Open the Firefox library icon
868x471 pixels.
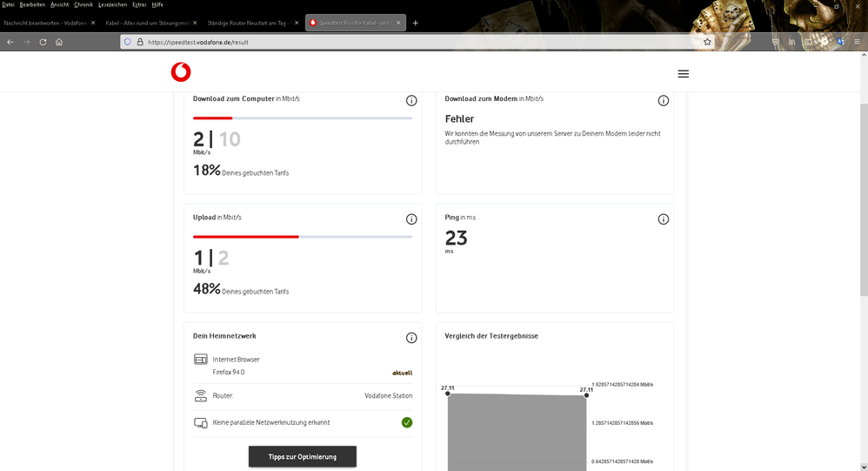pyautogui.click(x=791, y=42)
